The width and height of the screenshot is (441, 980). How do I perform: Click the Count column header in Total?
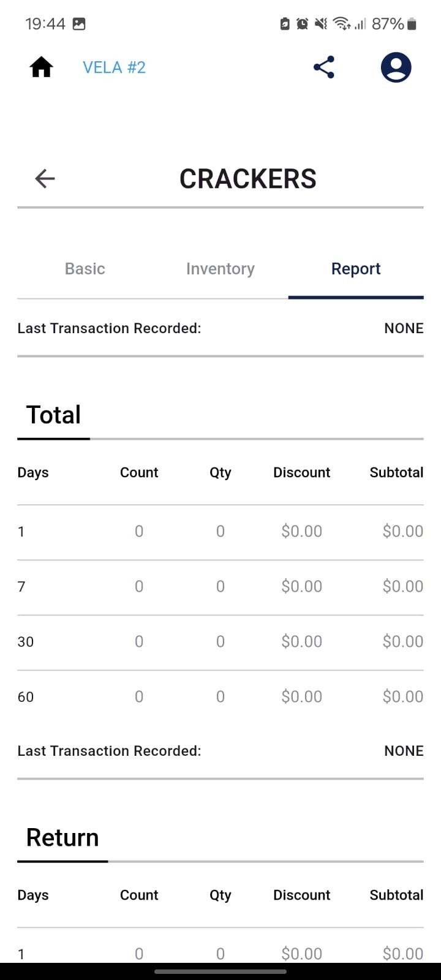139,472
